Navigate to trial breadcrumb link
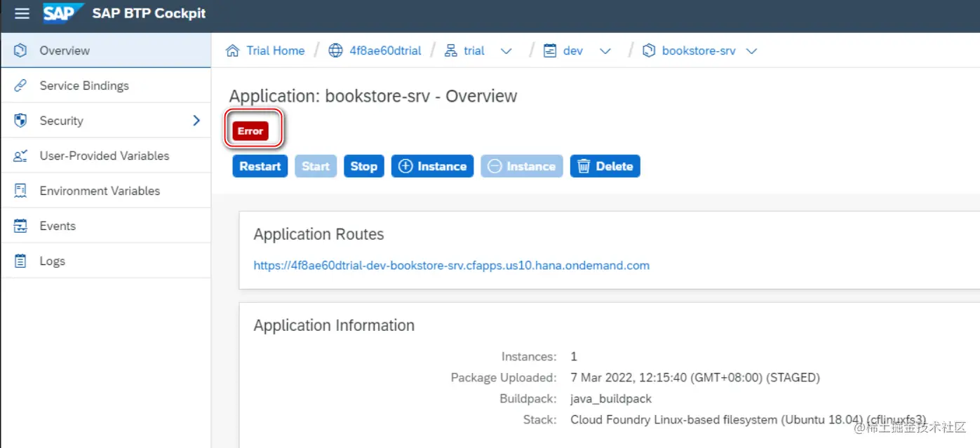Image resolution: width=980 pixels, height=448 pixels. click(474, 50)
